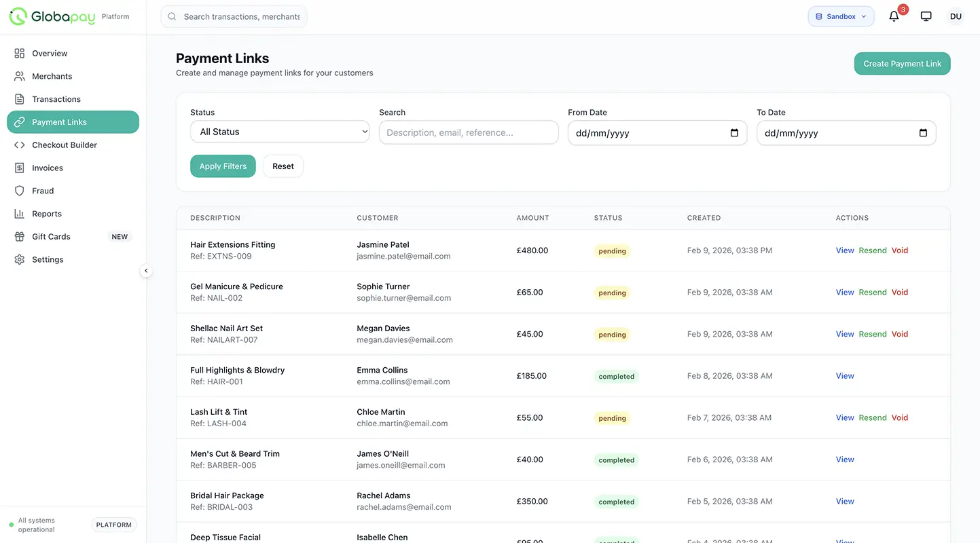
Task: Click Ref: BRIDAL-003 reference text
Action: coord(221,507)
